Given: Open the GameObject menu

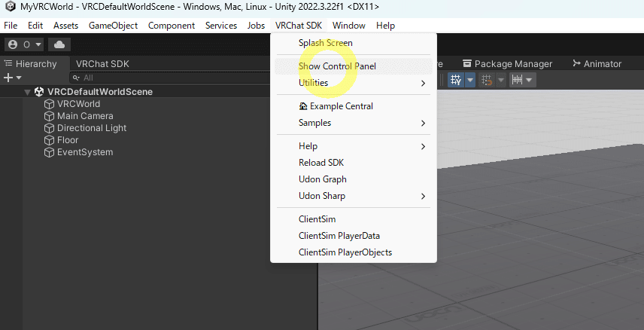Looking at the screenshot, I should point(114,26).
